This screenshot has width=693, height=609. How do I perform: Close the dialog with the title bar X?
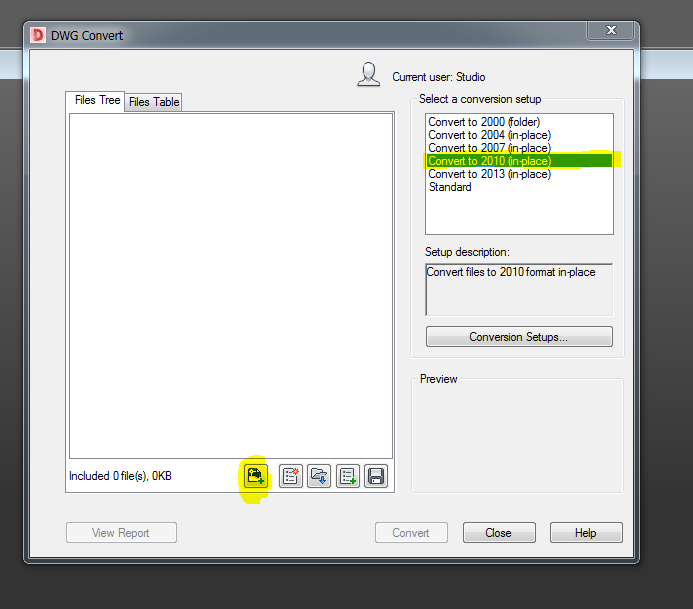point(610,30)
